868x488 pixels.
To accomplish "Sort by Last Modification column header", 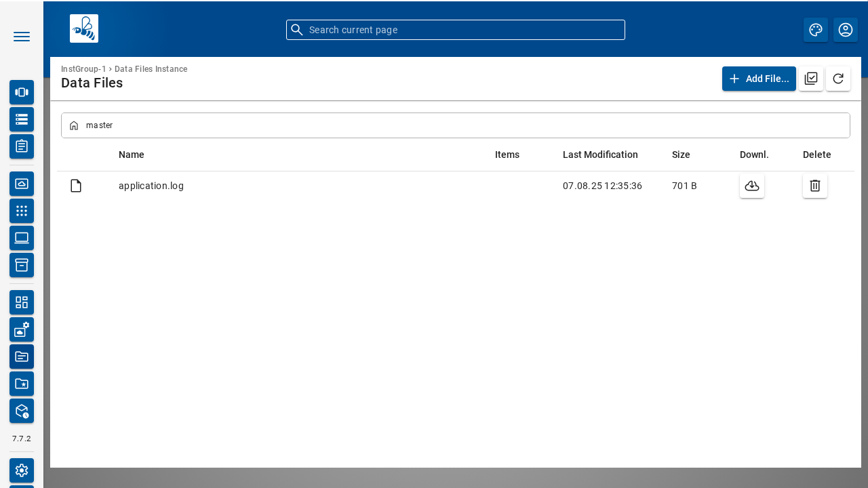I will (x=600, y=155).
